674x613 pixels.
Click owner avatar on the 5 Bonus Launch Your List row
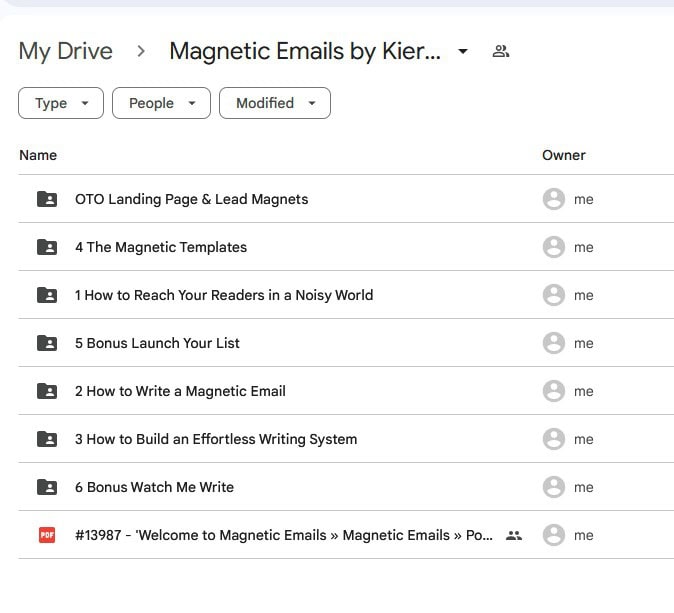(x=553, y=343)
